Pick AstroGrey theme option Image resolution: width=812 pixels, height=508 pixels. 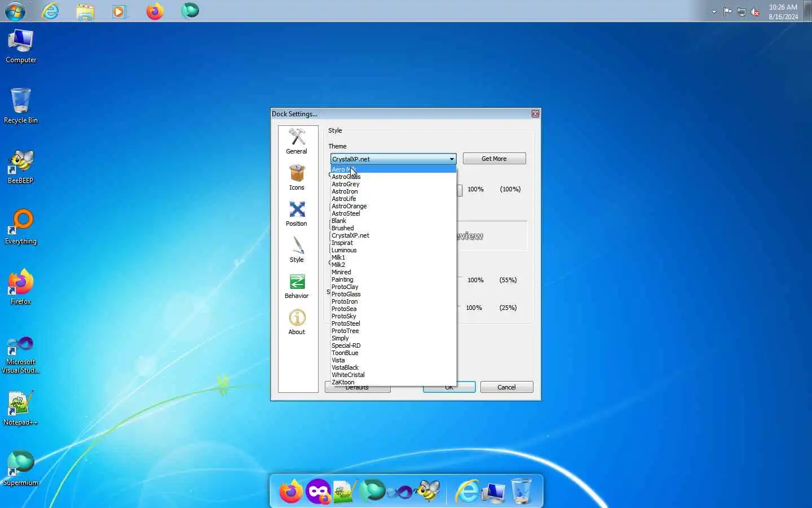[393, 184]
